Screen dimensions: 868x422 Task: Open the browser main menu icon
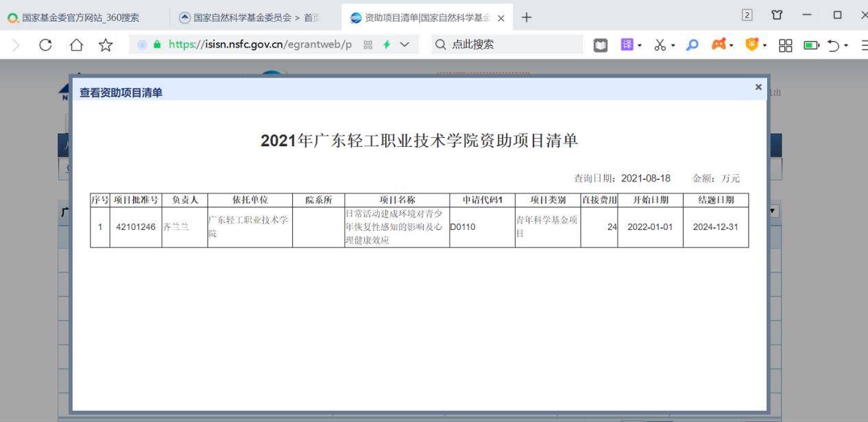click(x=863, y=45)
